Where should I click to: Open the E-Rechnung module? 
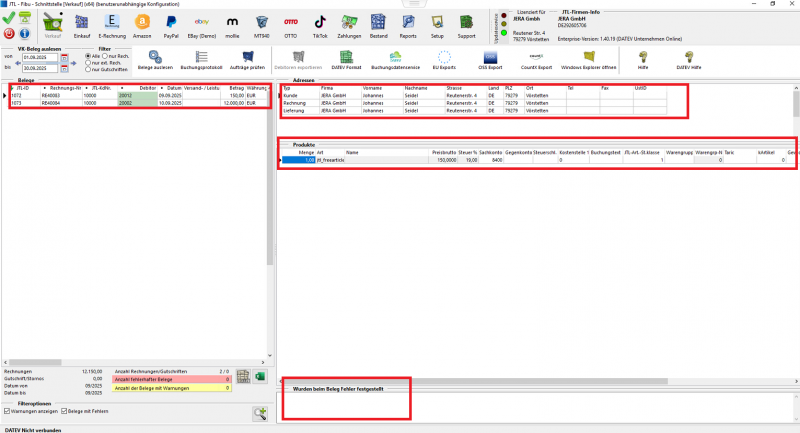(111, 26)
